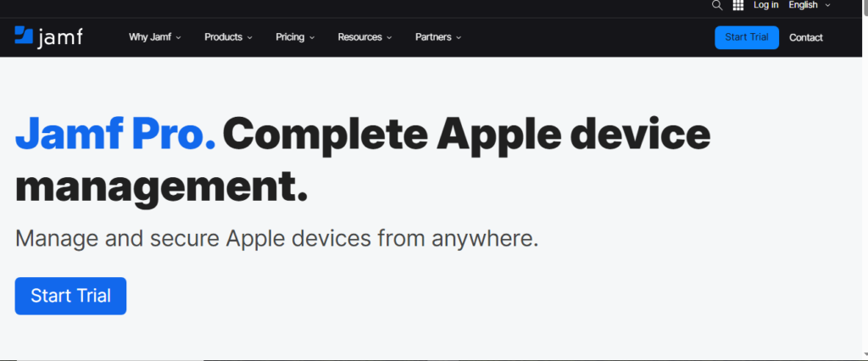Image resolution: width=868 pixels, height=361 pixels.
Task: Open the app grid icon
Action: 738,5
